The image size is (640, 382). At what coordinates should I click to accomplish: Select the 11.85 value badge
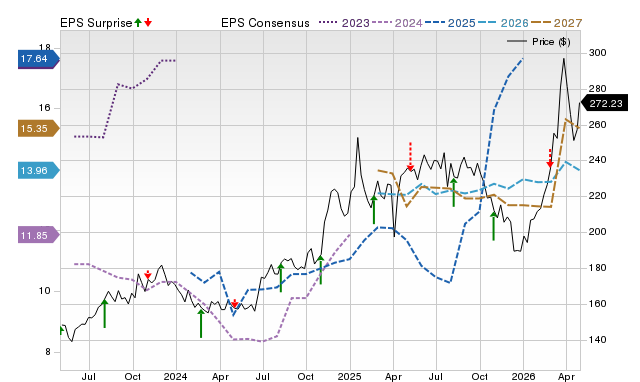click(39, 235)
